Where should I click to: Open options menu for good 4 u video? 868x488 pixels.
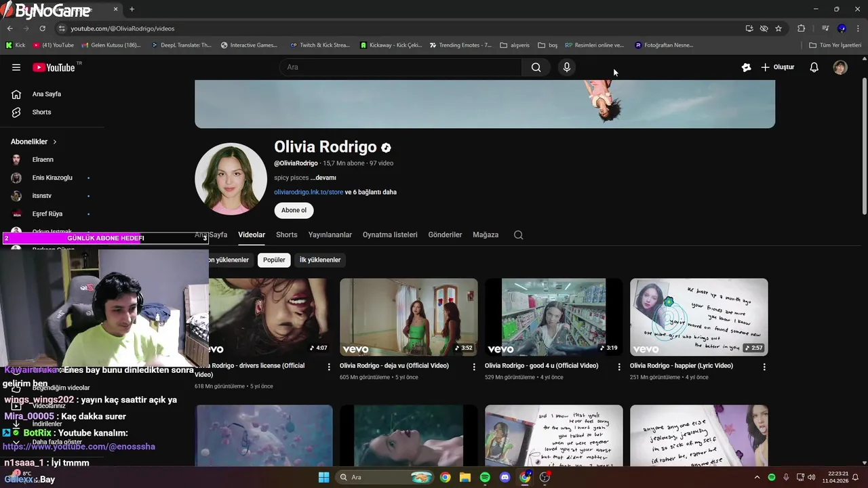pos(618,367)
